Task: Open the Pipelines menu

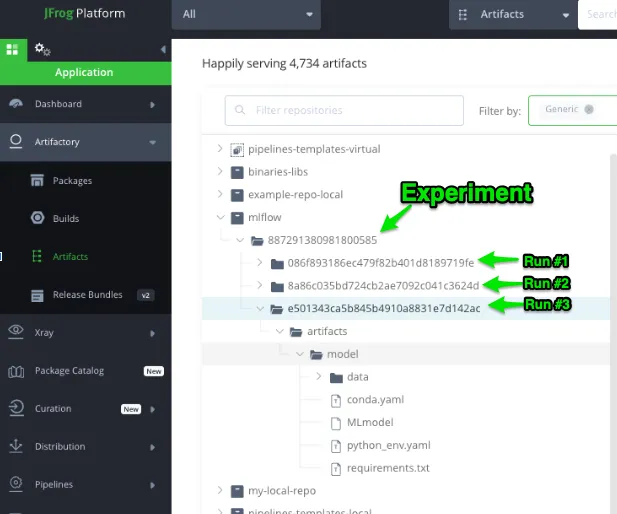Action: pyautogui.click(x=86, y=484)
